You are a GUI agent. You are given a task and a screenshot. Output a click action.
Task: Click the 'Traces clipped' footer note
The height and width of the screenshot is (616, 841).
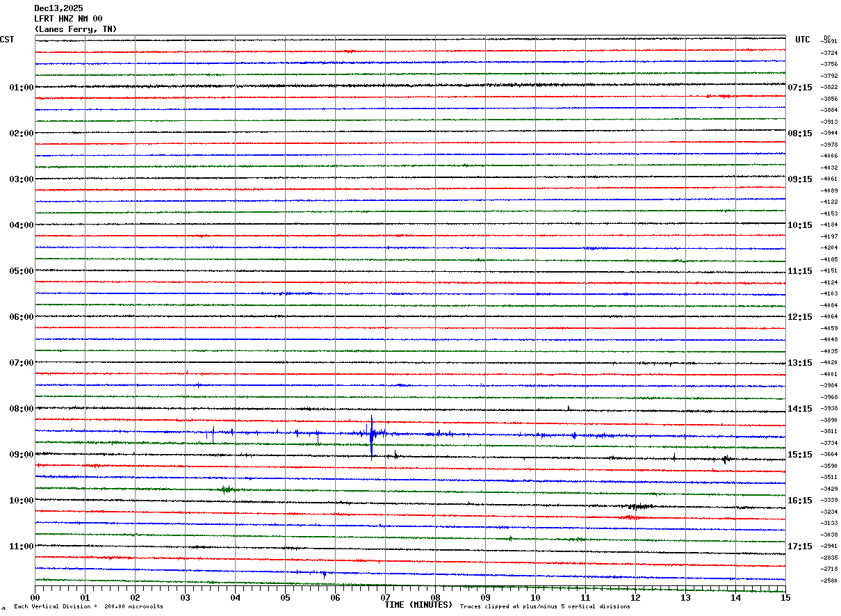(545, 607)
